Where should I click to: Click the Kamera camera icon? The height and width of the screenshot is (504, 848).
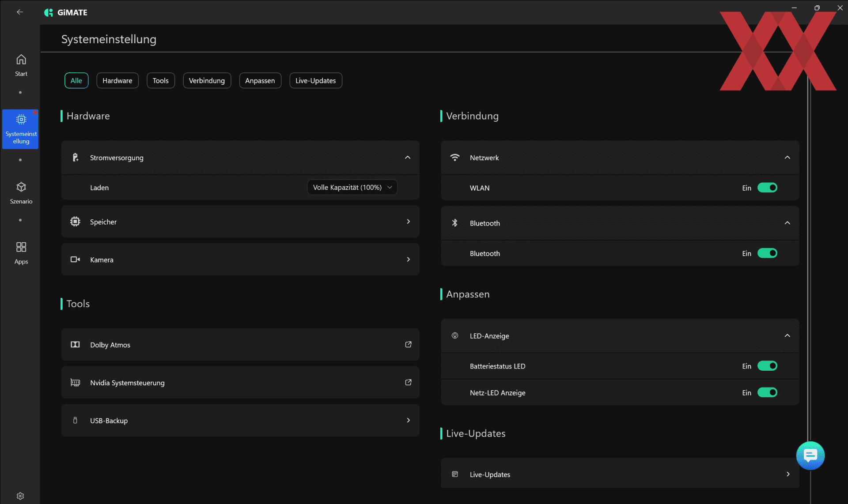(x=76, y=260)
